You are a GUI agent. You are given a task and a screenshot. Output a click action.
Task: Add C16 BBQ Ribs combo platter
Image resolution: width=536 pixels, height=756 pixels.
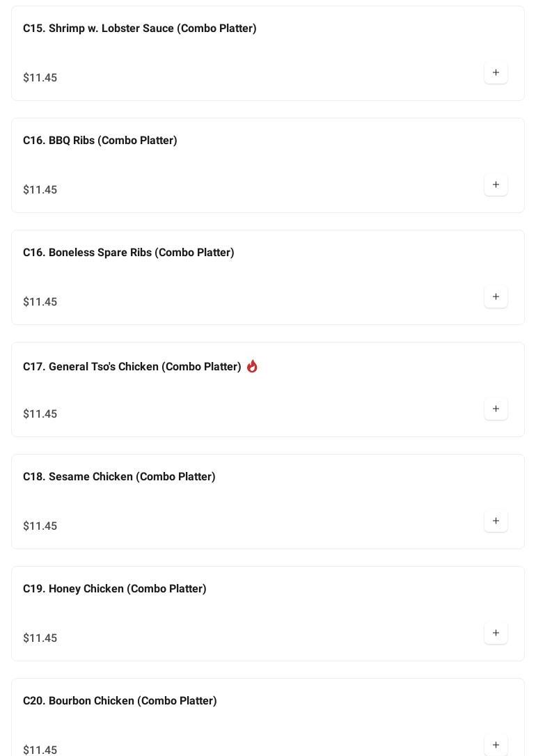[x=496, y=184]
